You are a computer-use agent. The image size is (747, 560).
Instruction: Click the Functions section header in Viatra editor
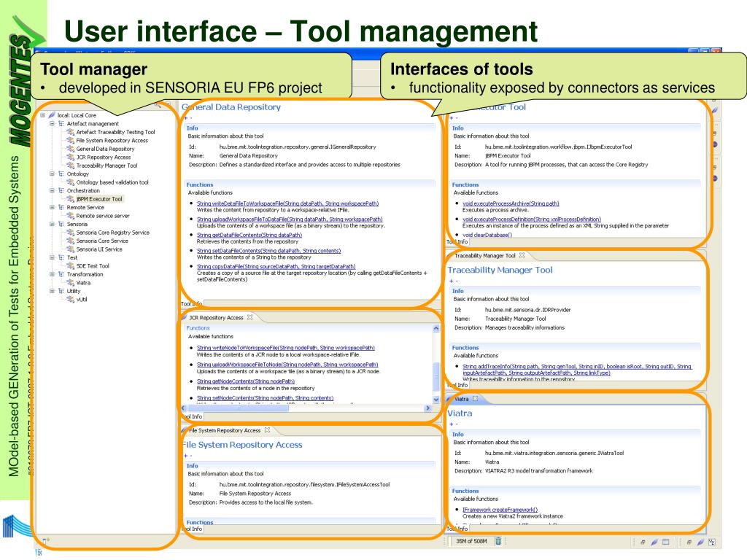(x=465, y=491)
